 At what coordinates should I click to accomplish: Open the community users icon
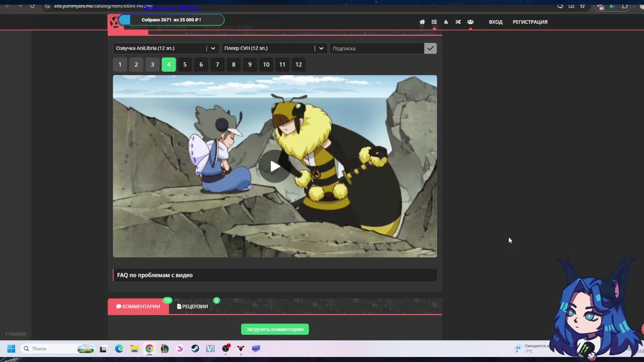pos(470,22)
